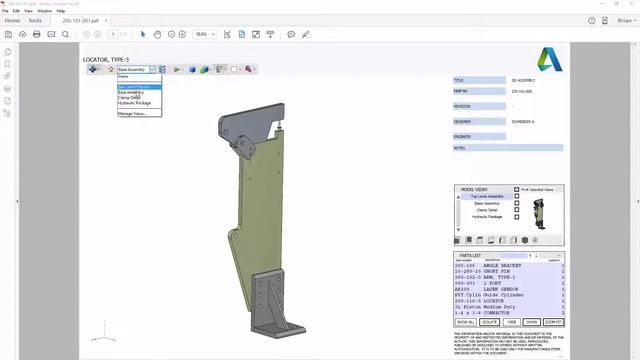Toggle perspective projection cube icon
The height and width of the screenshot is (360, 640).
[x=192, y=69]
